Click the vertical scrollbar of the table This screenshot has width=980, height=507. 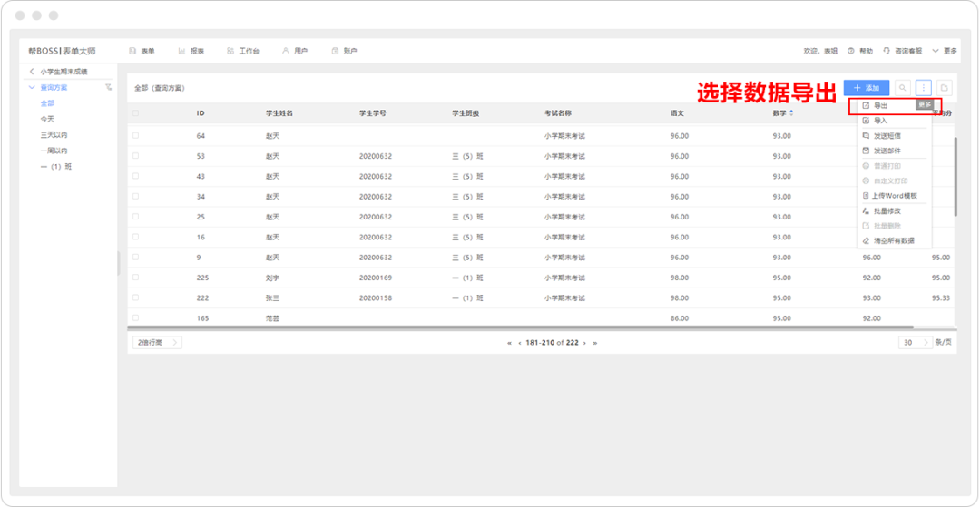click(955, 177)
